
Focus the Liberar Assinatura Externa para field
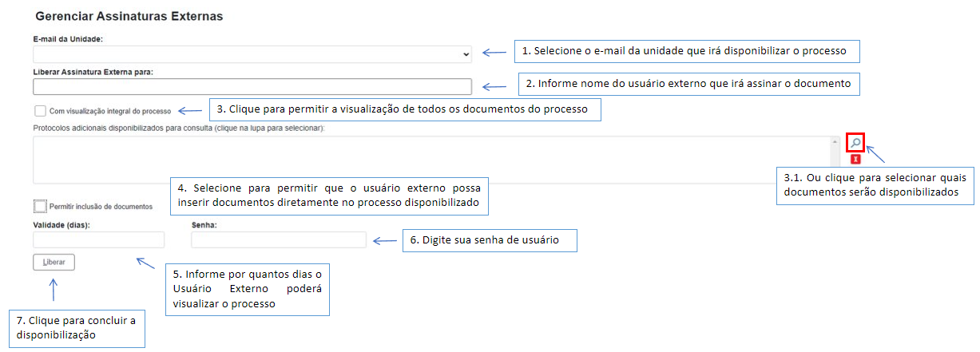pyautogui.click(x=252, y=87)
